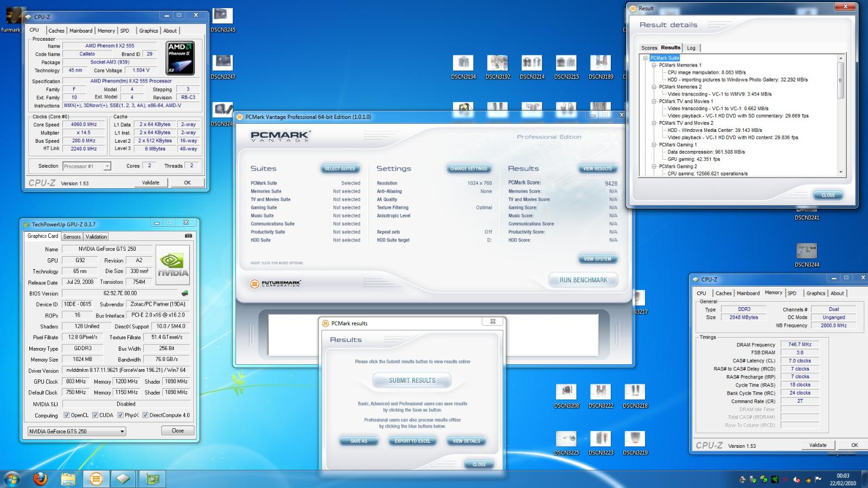
Task: Click Safely Remove Hardware tray icon
Action: click(x=753, y=479)
